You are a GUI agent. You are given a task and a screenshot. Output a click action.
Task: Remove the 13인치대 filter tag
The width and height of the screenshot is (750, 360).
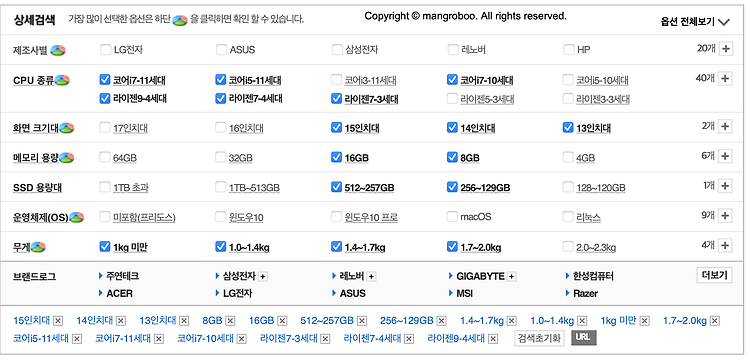click(x=184, y=321)
